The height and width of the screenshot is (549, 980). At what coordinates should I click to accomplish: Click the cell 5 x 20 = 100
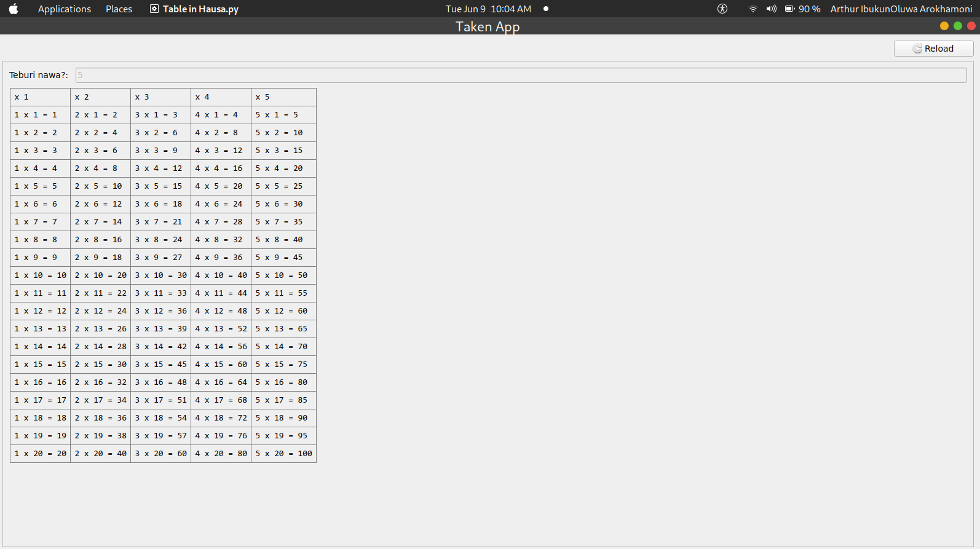(x=284, y=454)
